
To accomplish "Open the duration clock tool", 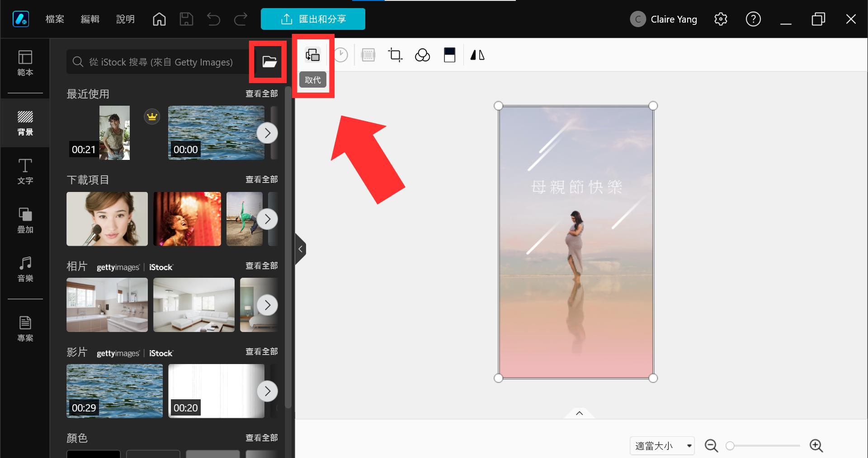I will [341, 55].
